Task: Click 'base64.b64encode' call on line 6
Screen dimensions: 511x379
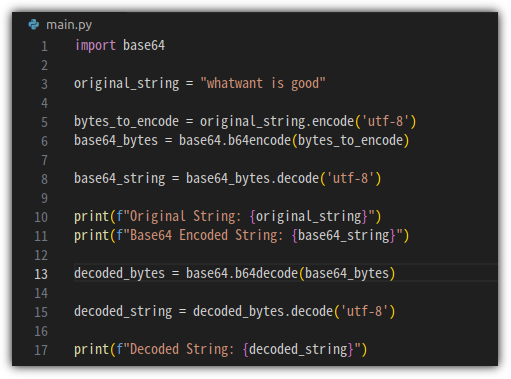Action: point(235,140)
